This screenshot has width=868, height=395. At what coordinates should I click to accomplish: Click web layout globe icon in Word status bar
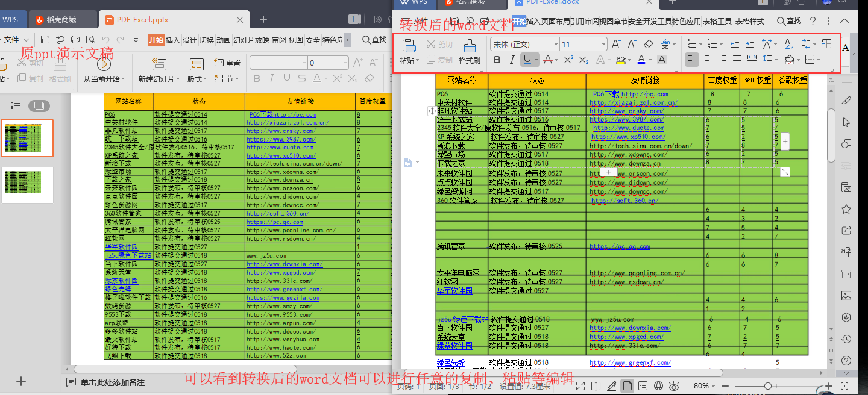tap(659, 385)
